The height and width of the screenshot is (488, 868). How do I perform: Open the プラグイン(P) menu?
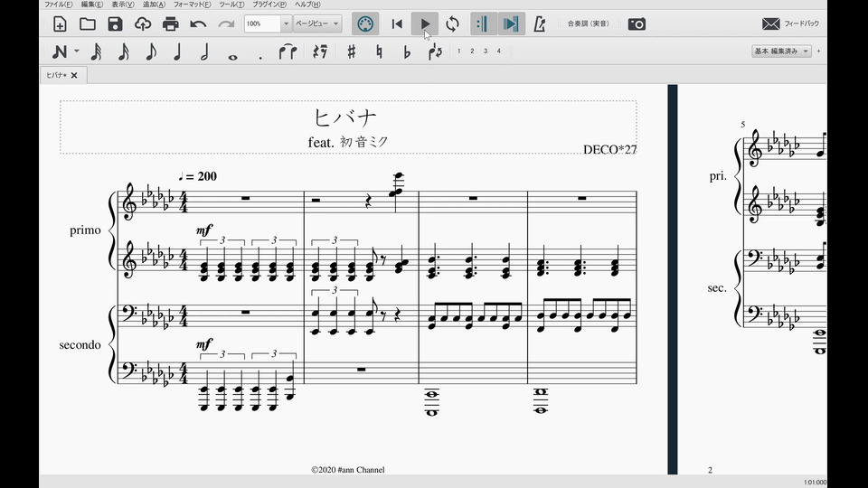tap(269, 5)
